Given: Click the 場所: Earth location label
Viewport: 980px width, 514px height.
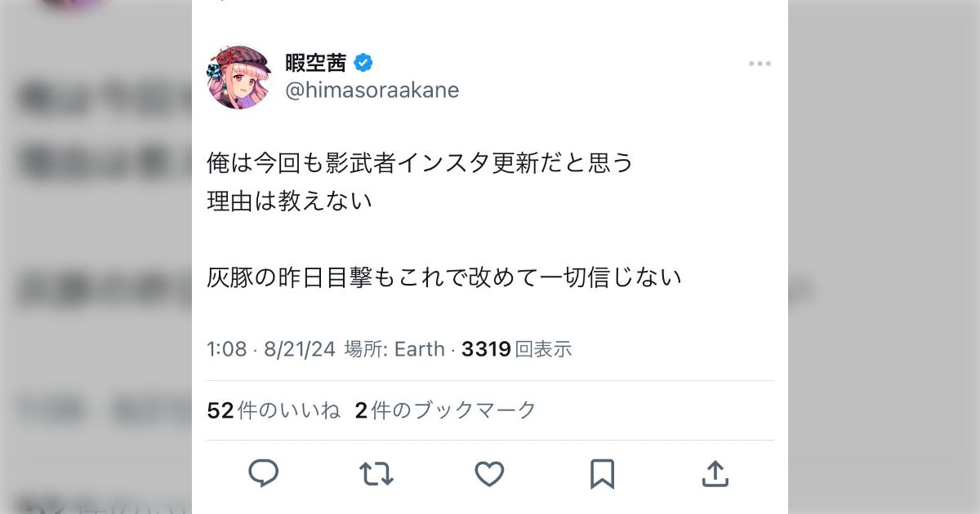Looking at the screenshot, I should [x=394, y=350].
